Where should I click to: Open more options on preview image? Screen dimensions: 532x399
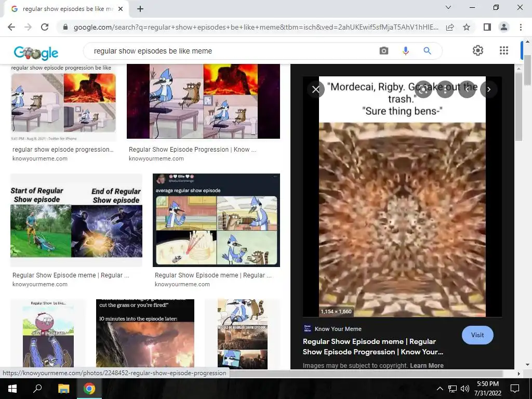pyautogui.click(x=445, y=89)
